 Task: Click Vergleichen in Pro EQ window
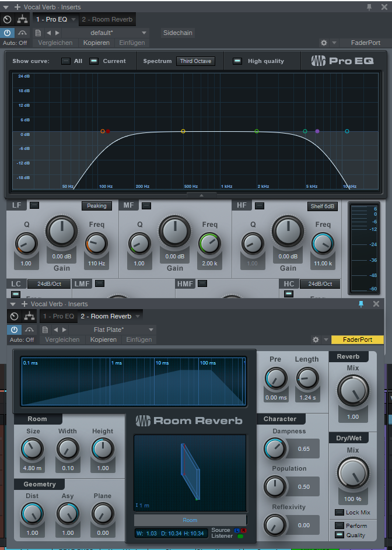[55, 43]
